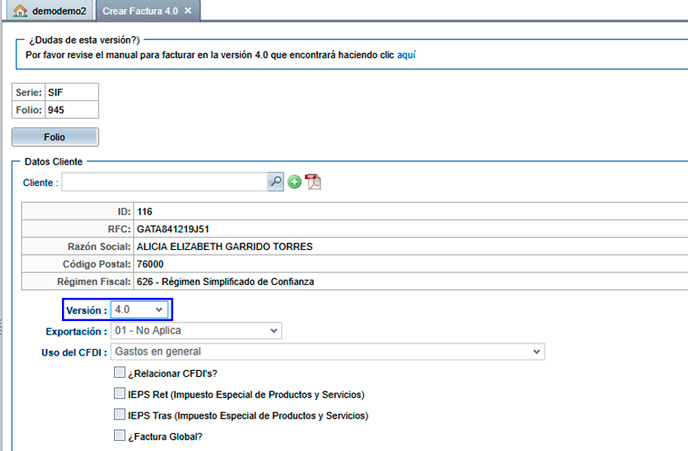Screen dimensions: 688x451
Task: Open the PDF icon next to Cliente
Action: point(313,182)
